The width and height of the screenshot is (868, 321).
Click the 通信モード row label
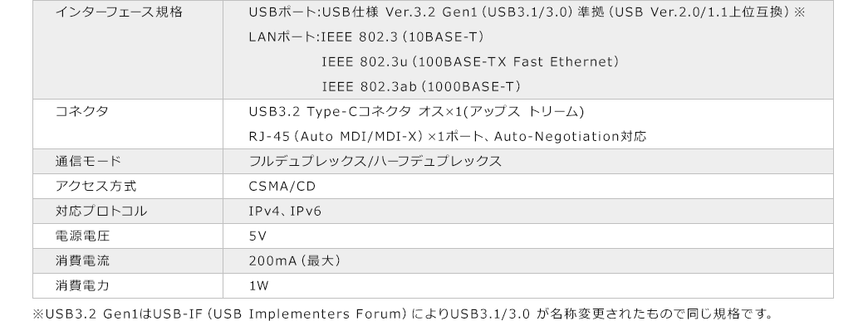(88, 161)
